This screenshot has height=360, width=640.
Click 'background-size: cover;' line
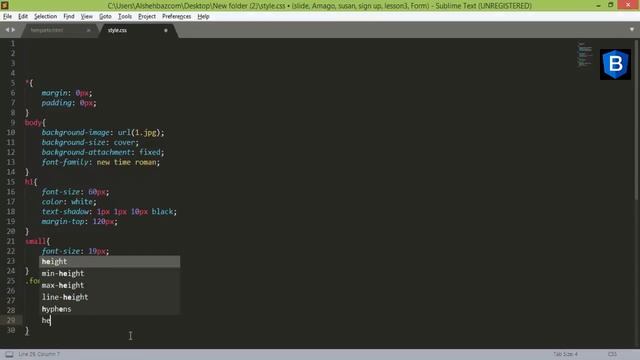pyautogui.click(x=90, y=142)
